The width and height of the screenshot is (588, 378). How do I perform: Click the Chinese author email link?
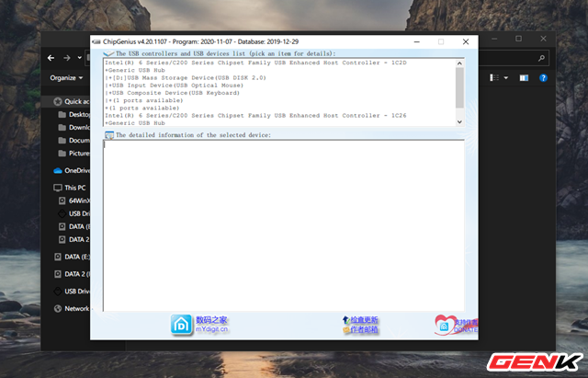coord(364,330)
